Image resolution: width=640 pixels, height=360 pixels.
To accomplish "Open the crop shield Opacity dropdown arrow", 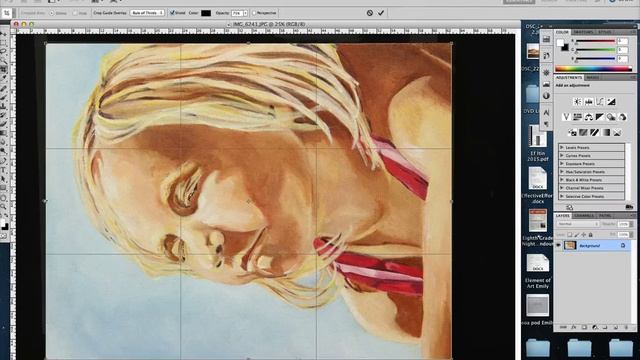I will click(245, 13).
